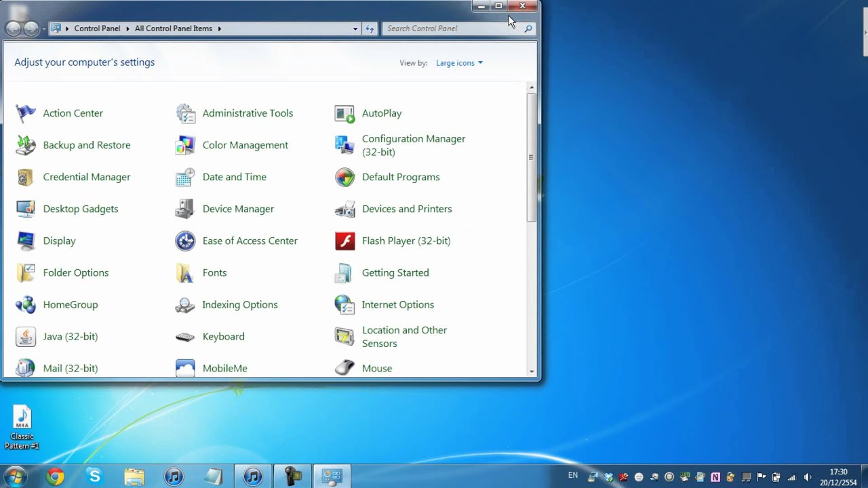This screenshot has height=488, width=868.
Task: Click the scrollbar down arrow
Action: point(532,371)
